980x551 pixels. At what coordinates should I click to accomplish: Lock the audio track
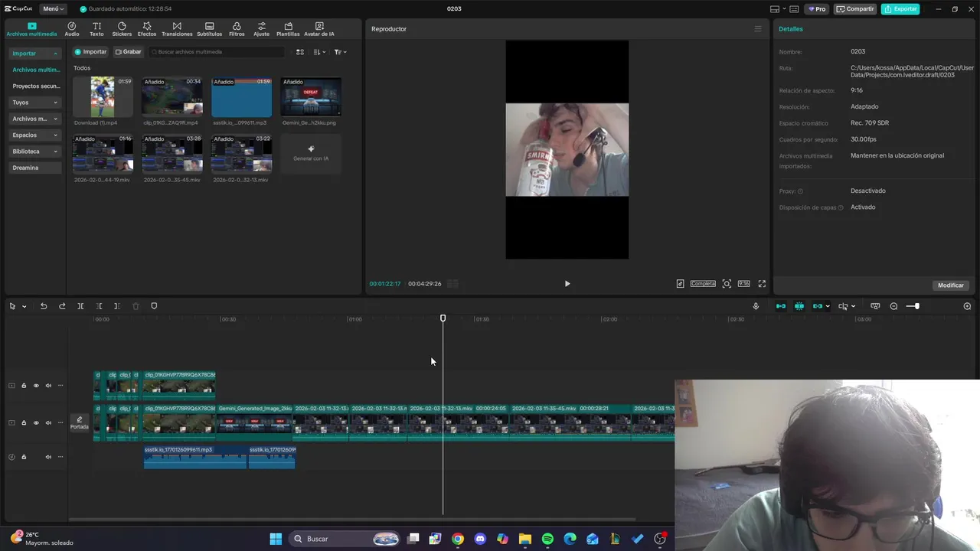(24, 457)
